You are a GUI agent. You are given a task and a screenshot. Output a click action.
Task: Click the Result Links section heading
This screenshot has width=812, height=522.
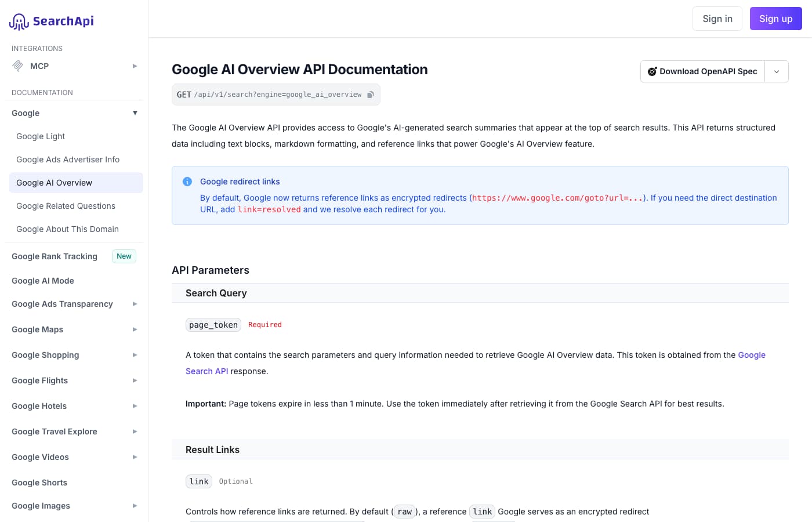click(x=212, y=449)
